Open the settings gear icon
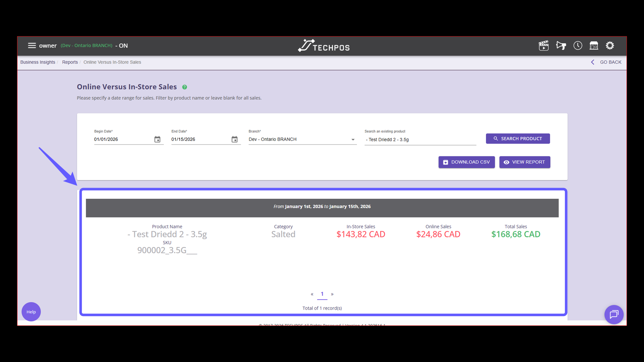This screenshot has height=362, width=644. click(610, 46)
